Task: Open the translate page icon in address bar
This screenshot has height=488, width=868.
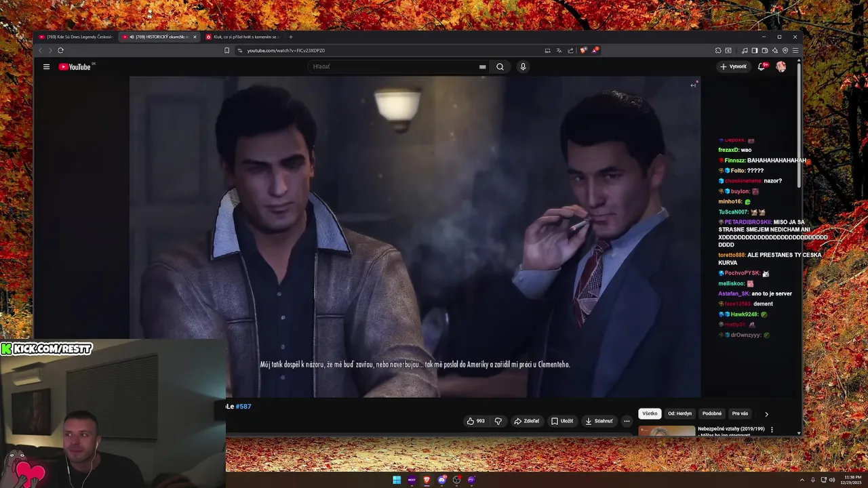Action: pyautogui.click(x=559, y=50)
